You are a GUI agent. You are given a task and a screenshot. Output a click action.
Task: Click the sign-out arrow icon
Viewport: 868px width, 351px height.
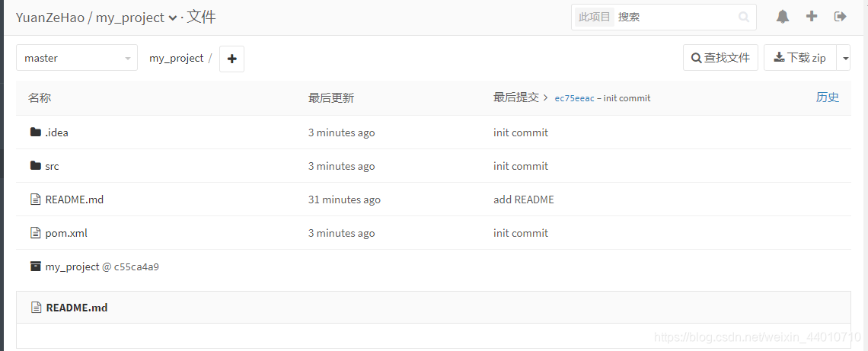[x=841, y=17]
